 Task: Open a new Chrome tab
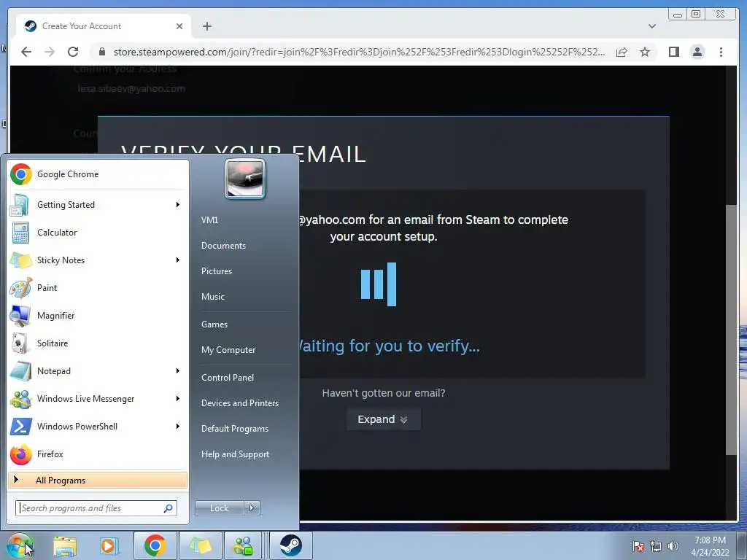pos(206,26)
